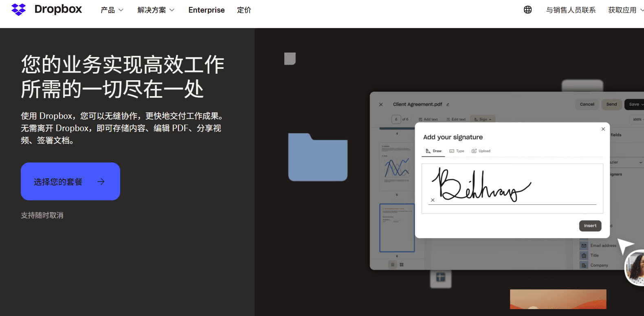Open the Sign dropdown in PDF toolbar
The height and width of the screenshot is (316, 644).
[x=483, y=119]
